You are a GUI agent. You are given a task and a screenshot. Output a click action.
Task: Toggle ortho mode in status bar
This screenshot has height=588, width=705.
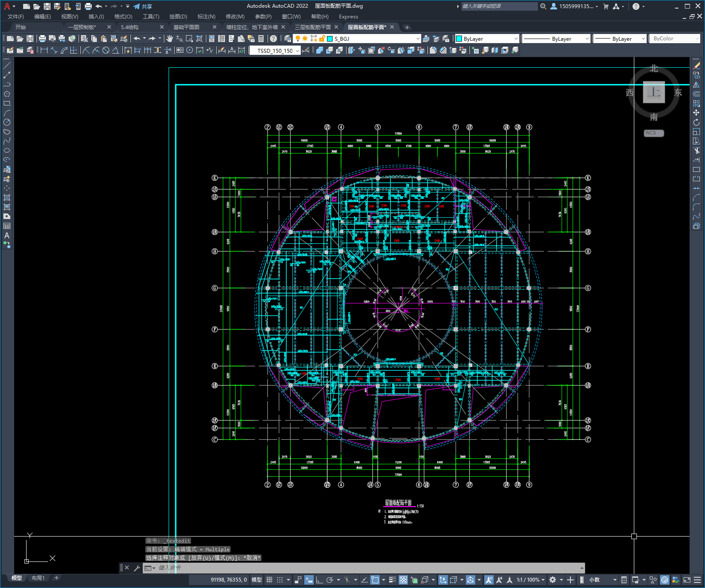click(319, 579)
